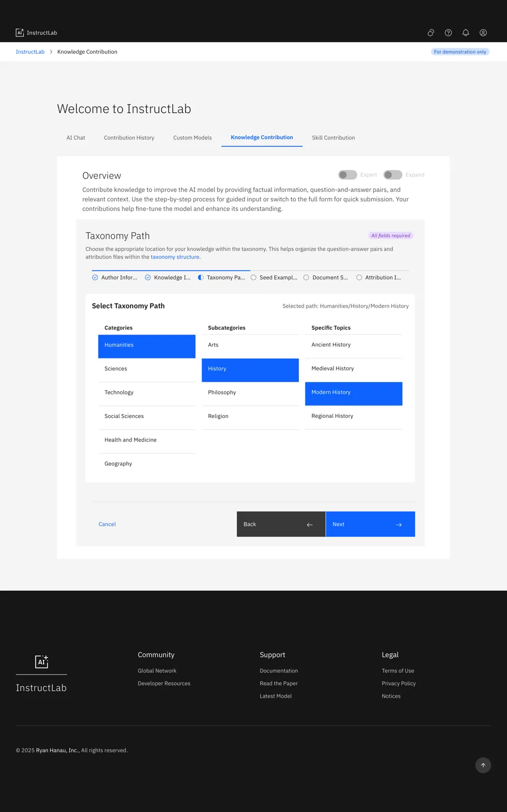Click the footer InstructLab AI logo
Screen dimensions: 507x812
coord(42,662)
